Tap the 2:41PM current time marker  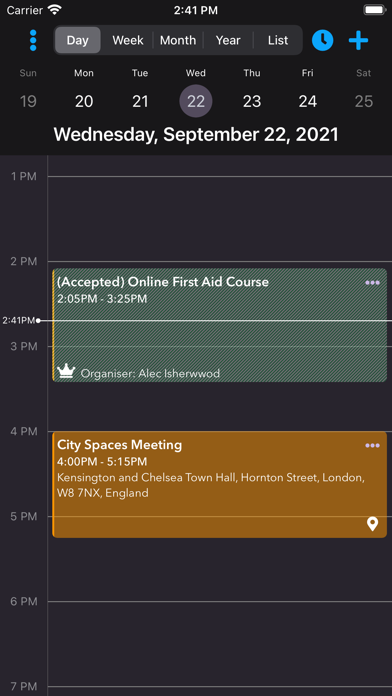(x=19, y=320)
